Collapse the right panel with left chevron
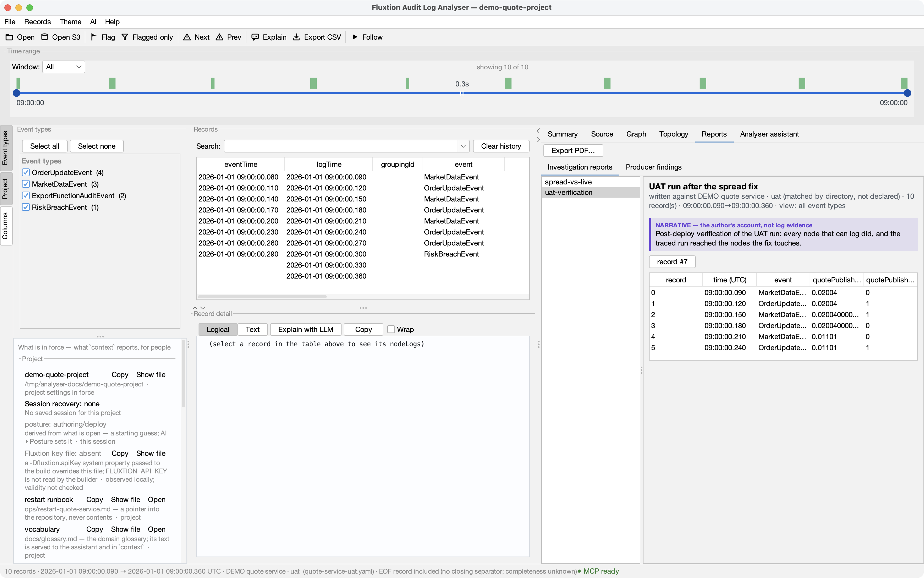 [538, 131]
